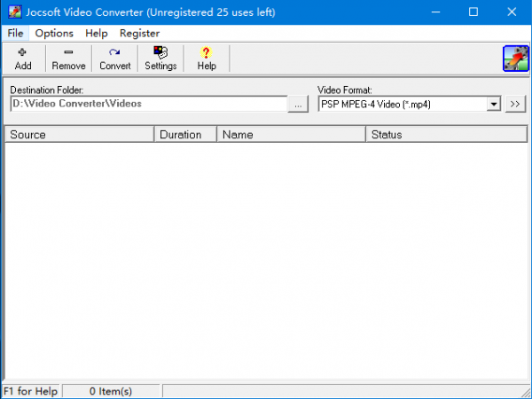532x399 pixels.
Task: Click the Name column header
Action: pyautogui.click(x=291, y=135)
